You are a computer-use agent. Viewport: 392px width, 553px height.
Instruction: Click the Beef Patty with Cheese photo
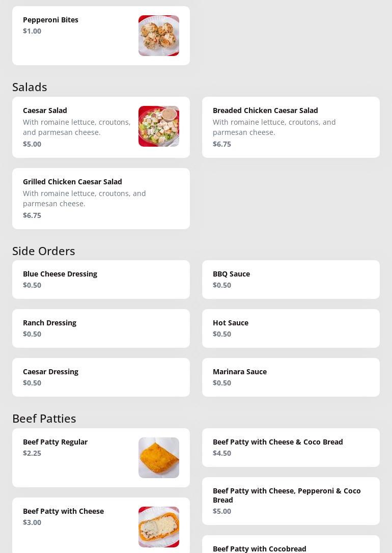[x=158, y=527]
